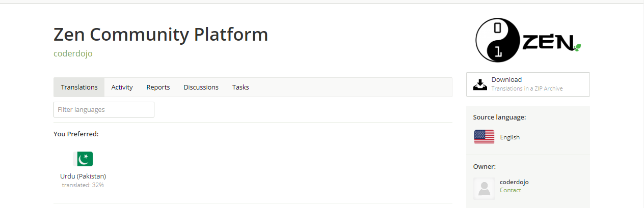The image size is (644, 208).
Task: Open the coderdojo link below the title
Action: tap(73, 53)
